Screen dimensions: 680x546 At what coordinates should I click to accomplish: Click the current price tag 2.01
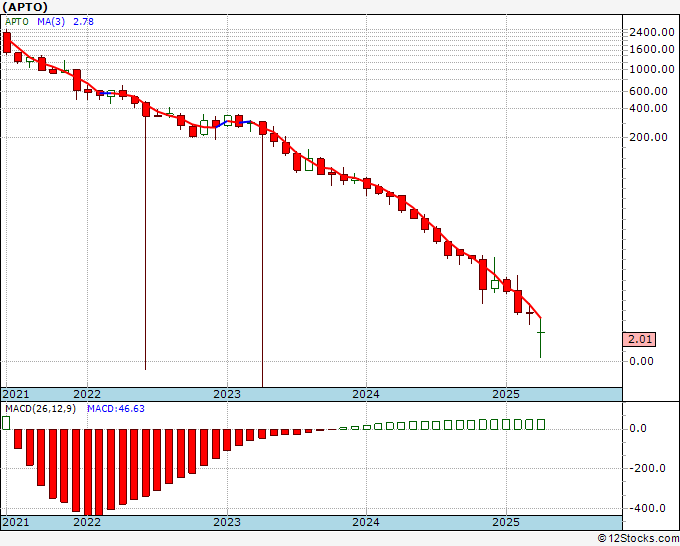click(639, 339)
